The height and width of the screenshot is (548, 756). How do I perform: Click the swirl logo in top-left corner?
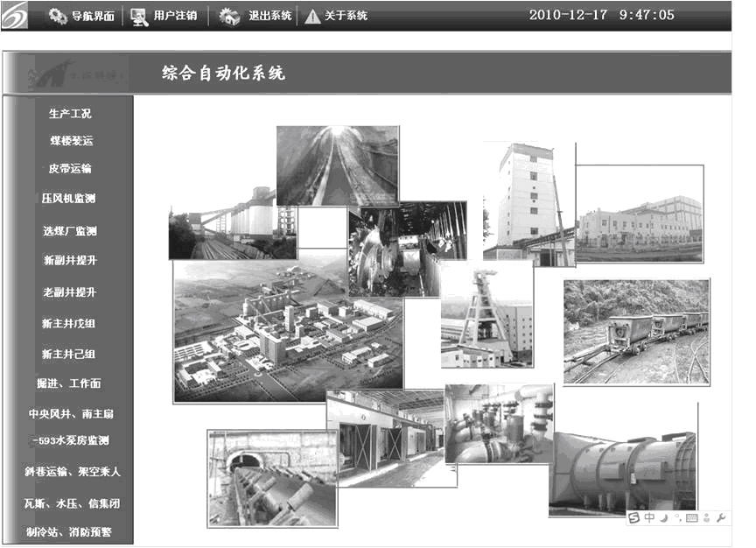15,15
